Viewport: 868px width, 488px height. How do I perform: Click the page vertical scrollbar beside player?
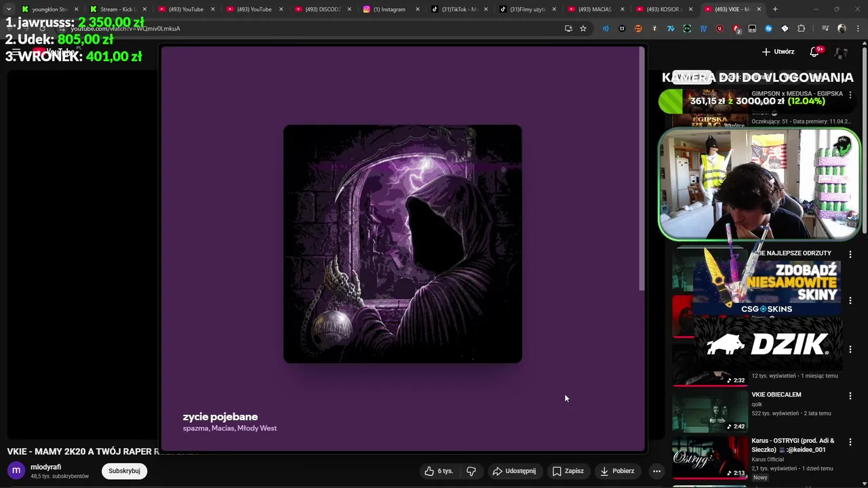coord(642,169)
